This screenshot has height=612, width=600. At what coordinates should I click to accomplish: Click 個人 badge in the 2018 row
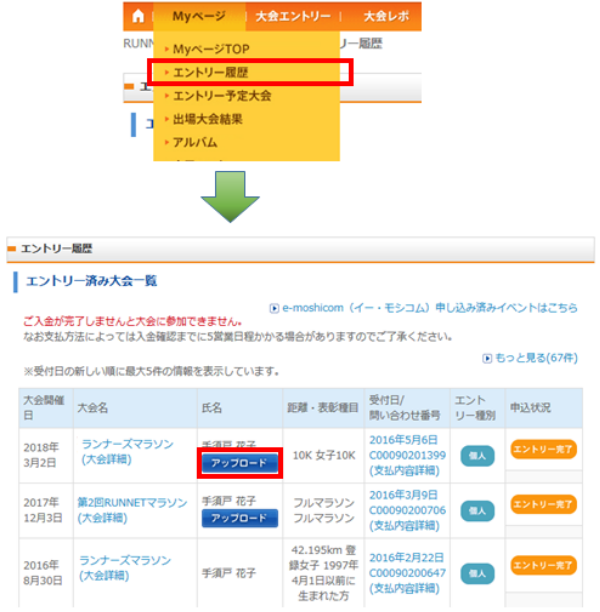(x=478, y=455)
